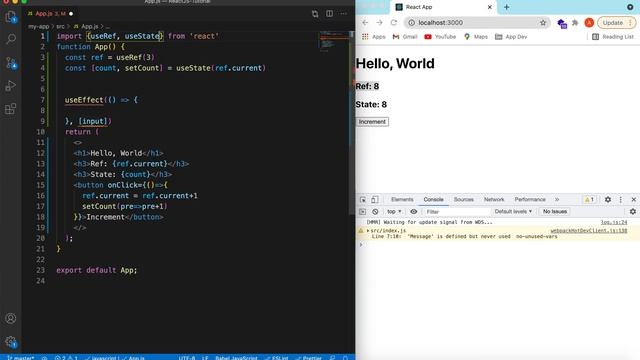Switch to the Sources tab
640x360 pixels.
tap(464, 200)
